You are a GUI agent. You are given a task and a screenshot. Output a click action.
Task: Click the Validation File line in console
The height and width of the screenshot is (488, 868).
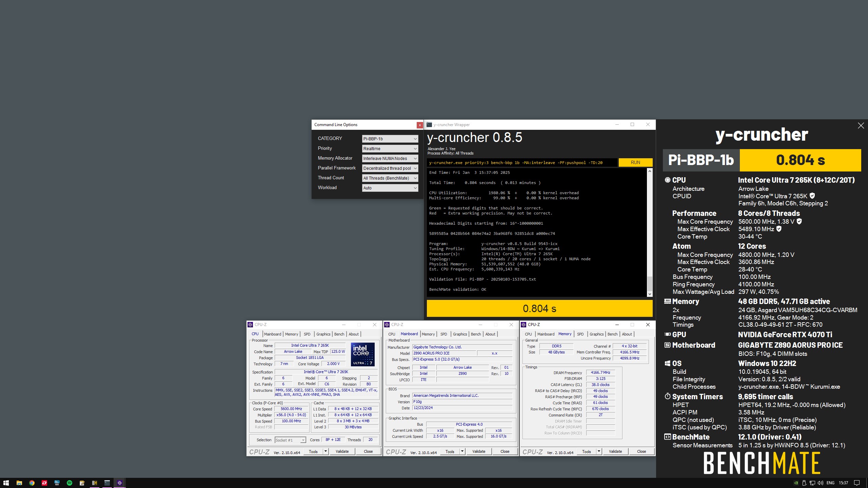pos(482,279)
